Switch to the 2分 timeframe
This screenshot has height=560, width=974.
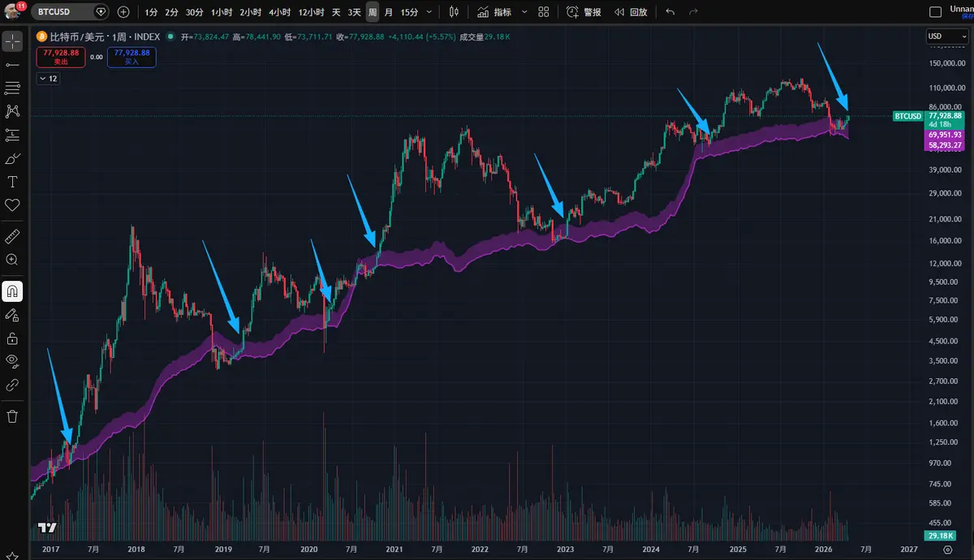click(171, 12)
